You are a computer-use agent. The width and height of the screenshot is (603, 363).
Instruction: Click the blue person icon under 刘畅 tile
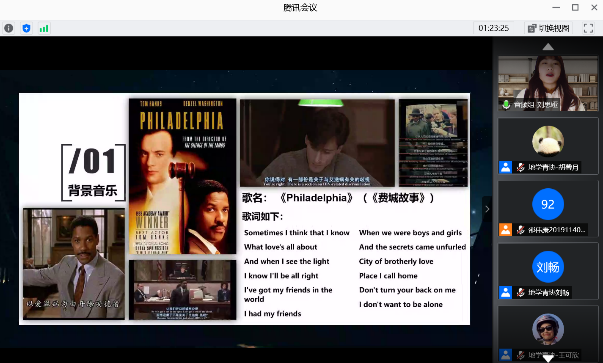click(x=505, y=292)
